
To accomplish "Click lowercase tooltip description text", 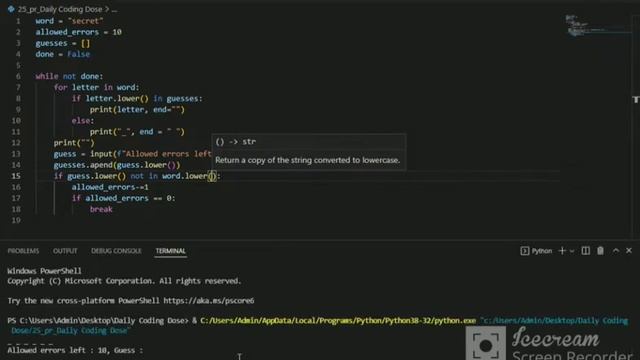I will coord(307,160).
